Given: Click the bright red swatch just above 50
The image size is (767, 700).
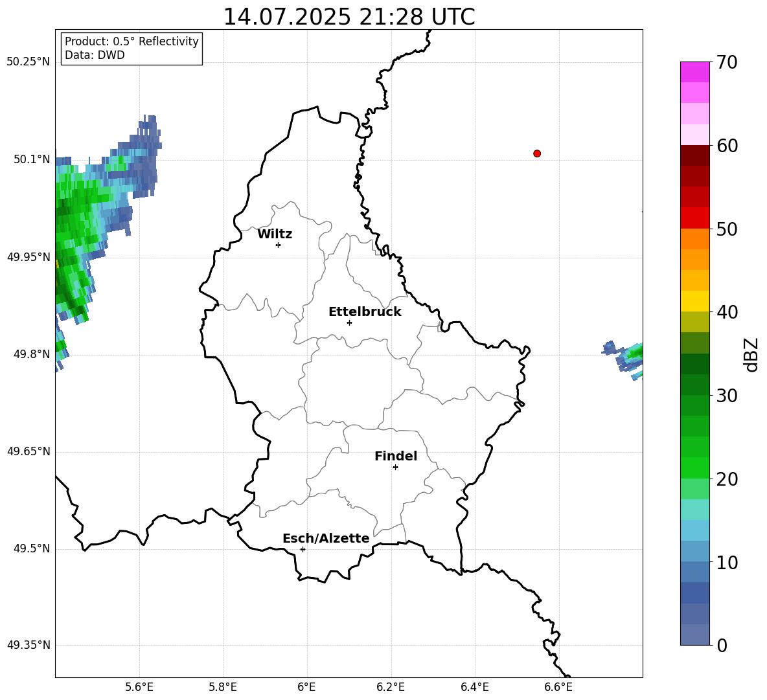Looking at the screenshot, I should point(695,218).
